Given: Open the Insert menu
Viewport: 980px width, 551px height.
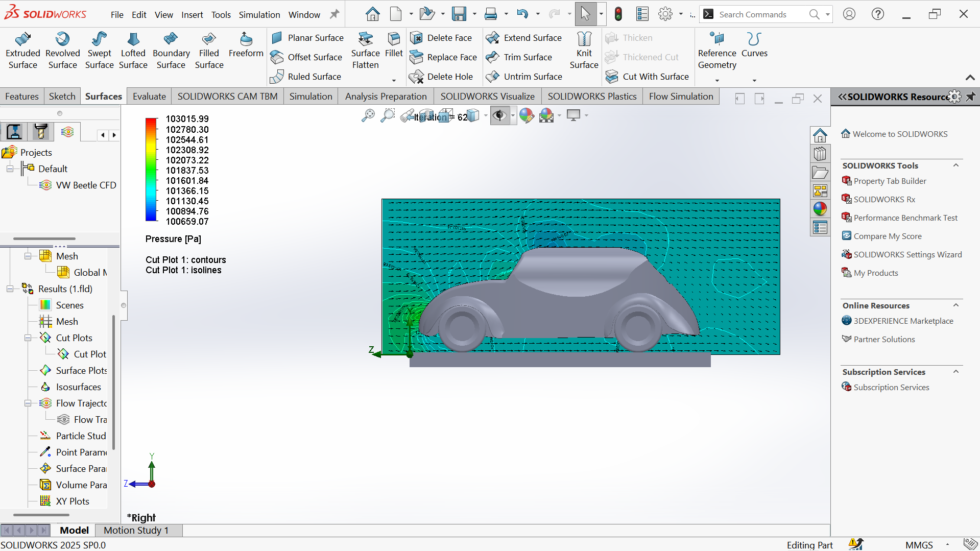Looking at the screenshot, I should coord(192,15).
